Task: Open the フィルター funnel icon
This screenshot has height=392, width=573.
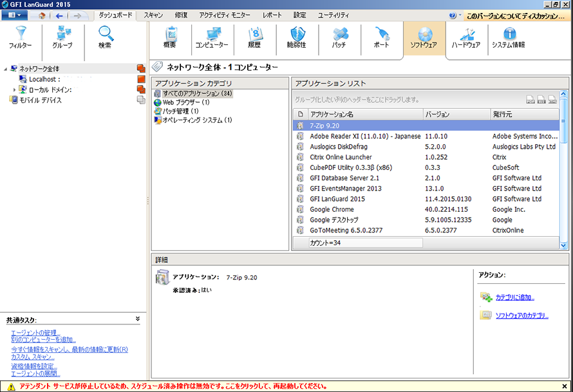Action: pyautogui.click(x=21, y=37)
